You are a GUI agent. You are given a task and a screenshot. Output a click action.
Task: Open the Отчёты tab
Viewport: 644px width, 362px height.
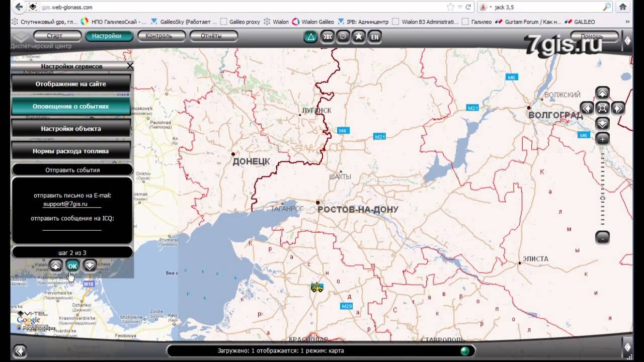(211, 36)
